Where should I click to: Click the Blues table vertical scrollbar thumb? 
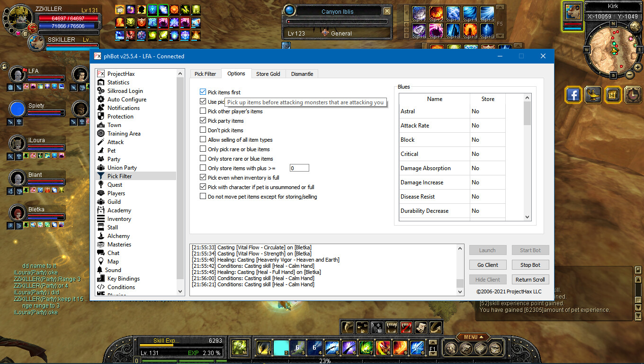pos(528,114)
